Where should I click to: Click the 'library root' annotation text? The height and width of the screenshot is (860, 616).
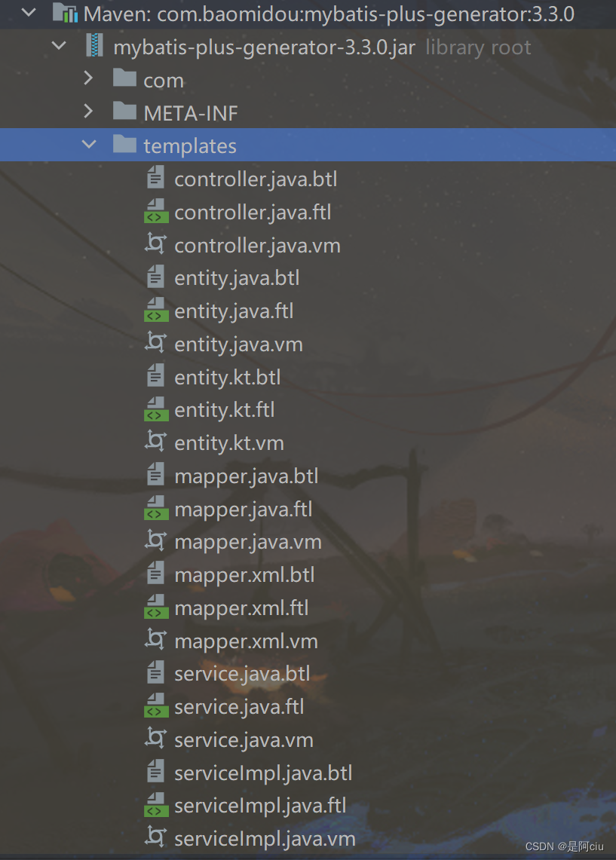478,47
